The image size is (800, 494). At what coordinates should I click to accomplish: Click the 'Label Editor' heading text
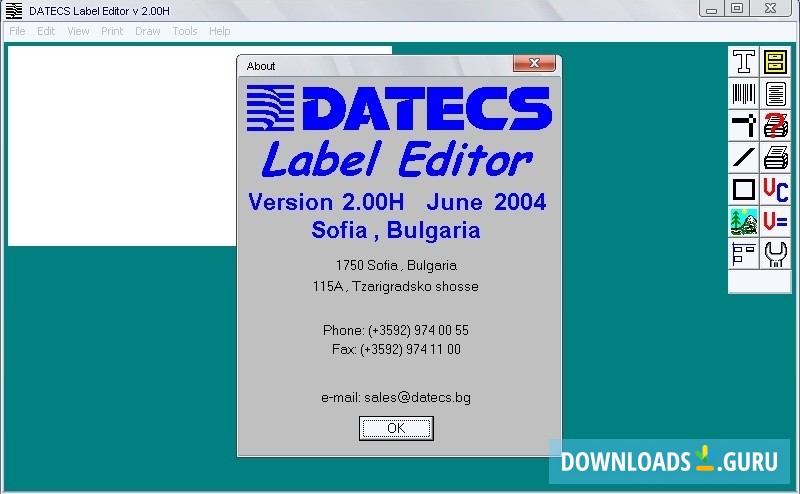(x=397, y=159)
